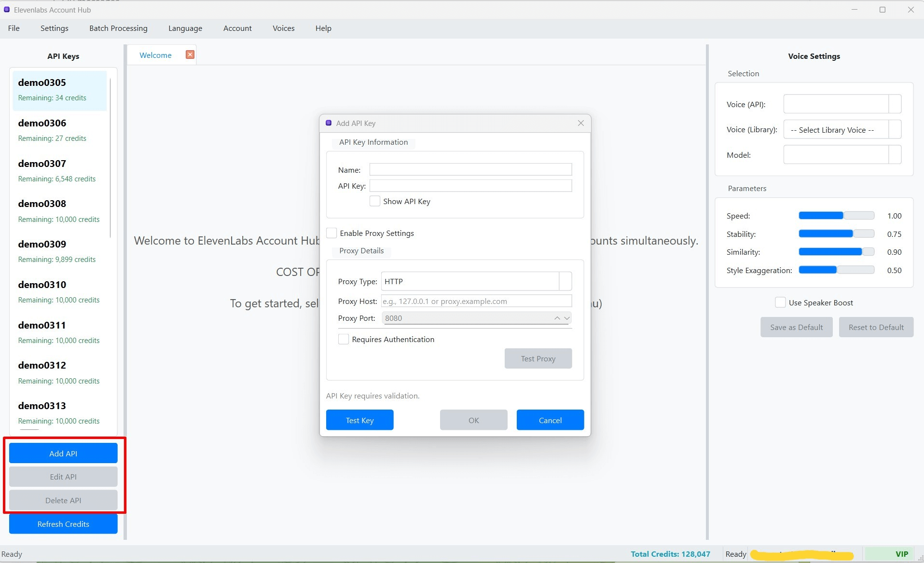Click the Stability value 0.75
This screenshot has width=924, height=563.
(x=894, y=234)
